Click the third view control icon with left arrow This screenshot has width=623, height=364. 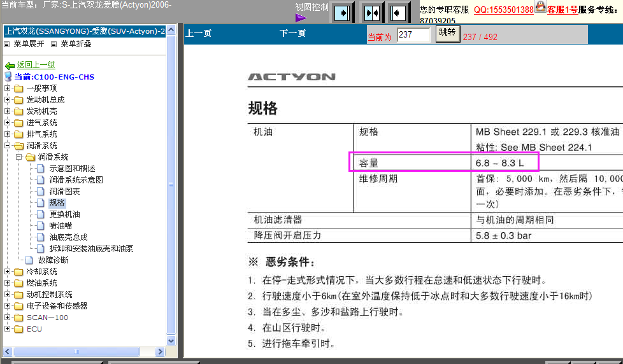click(x=397, y=13)
